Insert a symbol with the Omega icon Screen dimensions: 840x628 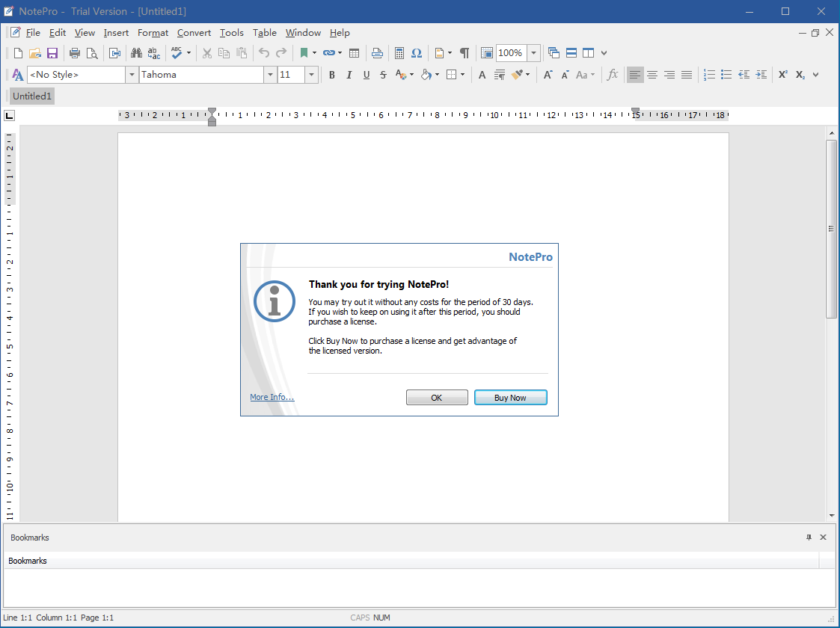[x=417, y=53]
